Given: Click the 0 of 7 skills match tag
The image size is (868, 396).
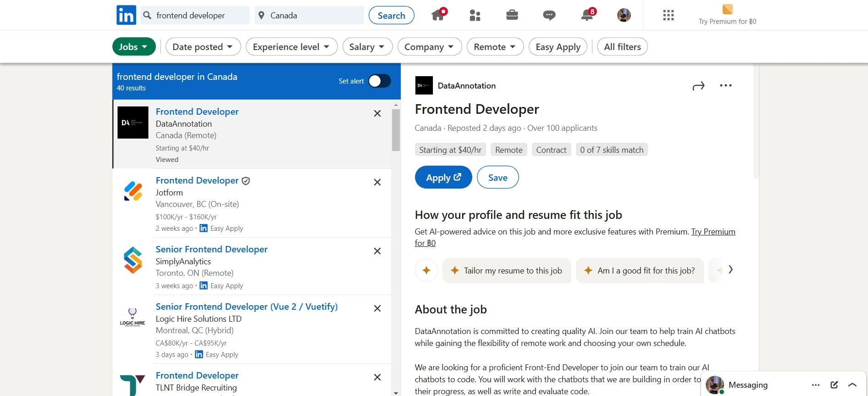Looking at the screenshot, I should (612, 150).
